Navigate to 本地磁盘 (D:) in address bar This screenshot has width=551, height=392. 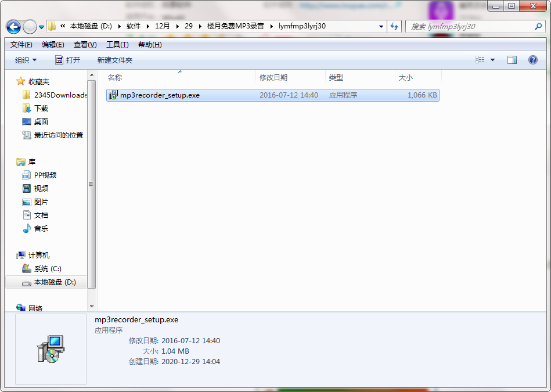pyautogui.click(x=91, y=26)
